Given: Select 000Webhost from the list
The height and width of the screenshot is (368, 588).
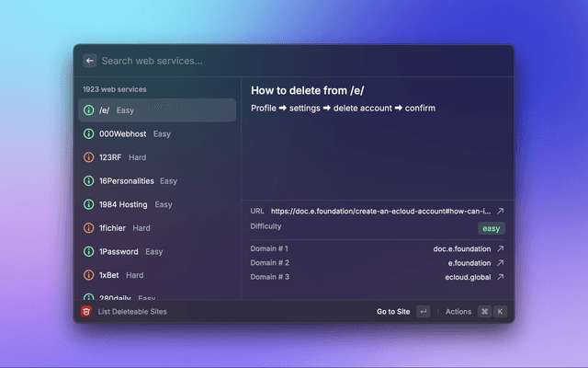Looking at the screenshot, I should coord(156,133).
